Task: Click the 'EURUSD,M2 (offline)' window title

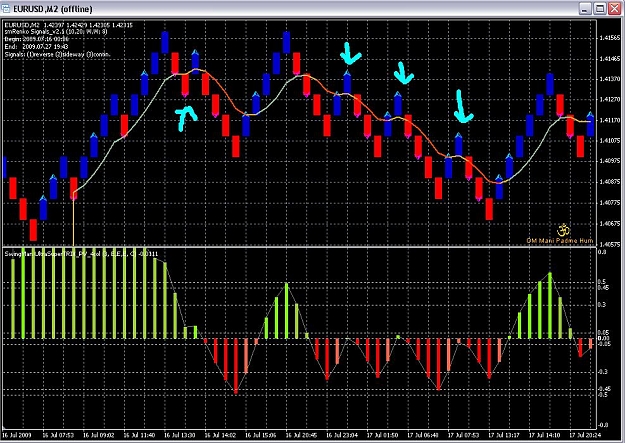Action: pyautogui.click(x=53, y=9)
